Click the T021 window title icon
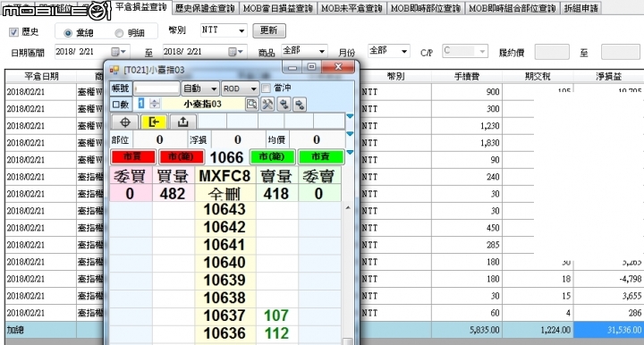This screenshot has height=345, width=644. (x=114, y=70)
